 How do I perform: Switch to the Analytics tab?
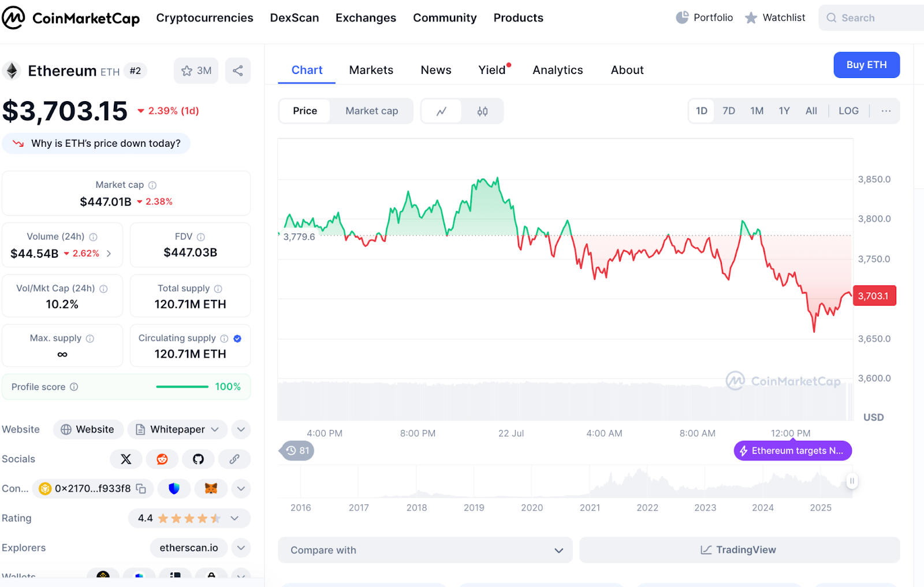click(x=558, y=70)
